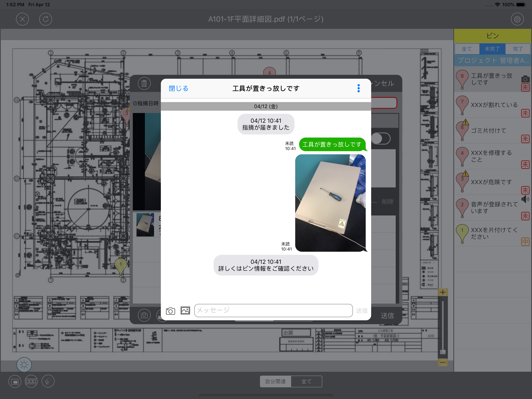Tap the chat title 工具が置きっ放しです
The image size is (532, 399).
pyautogui.click(x=266, y=88)
